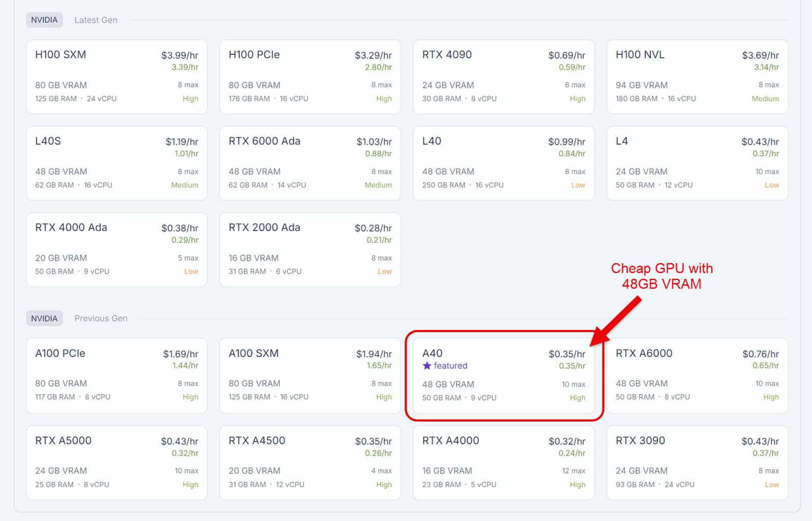Click 94 GB VRAM on H100 NVL

tap(641, 85)
